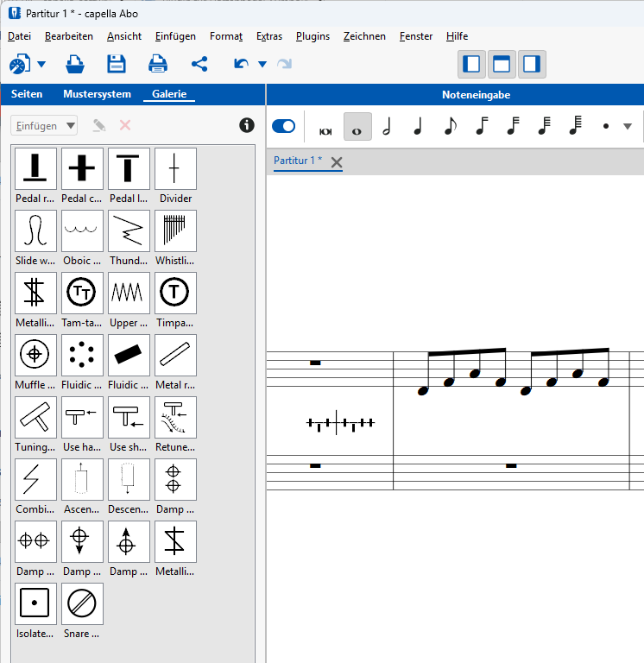This screenshot has width=644, height=663.
Task: Click the Save disk icon
Action: pos(116,64)
